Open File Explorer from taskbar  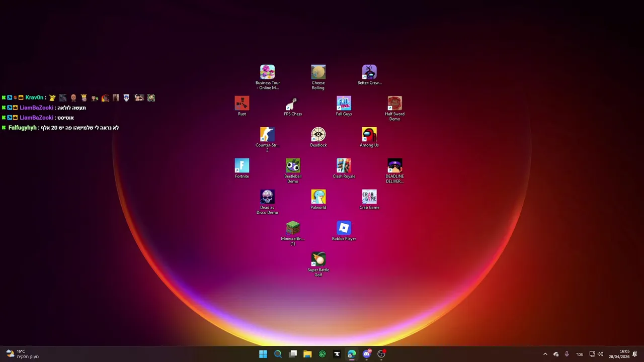(x=307, y=354)
